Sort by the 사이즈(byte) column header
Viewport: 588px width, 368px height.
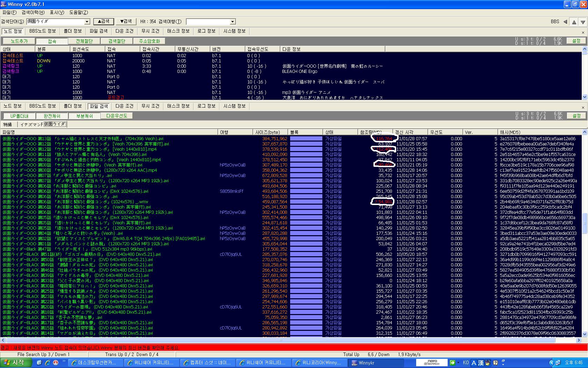[271, 132]
